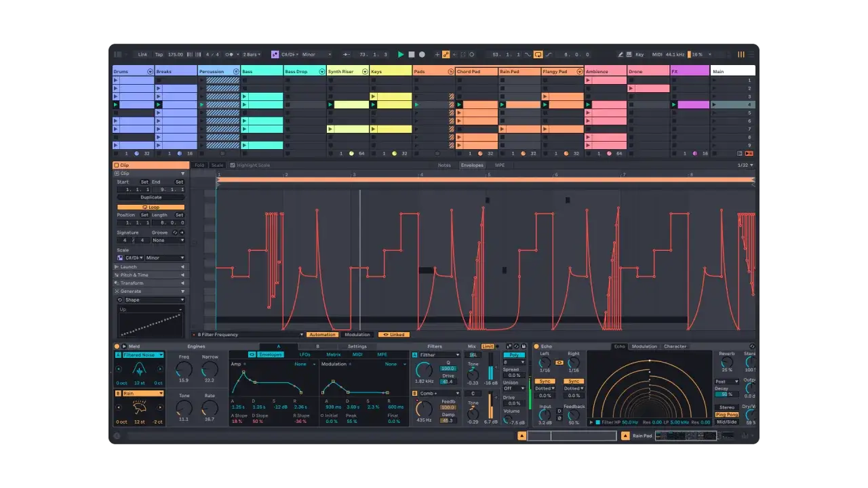The height and width of the screenshot is (488, 868).
Task: Toggle the Echo left Sync button
Action: click(x=545, y=381)
